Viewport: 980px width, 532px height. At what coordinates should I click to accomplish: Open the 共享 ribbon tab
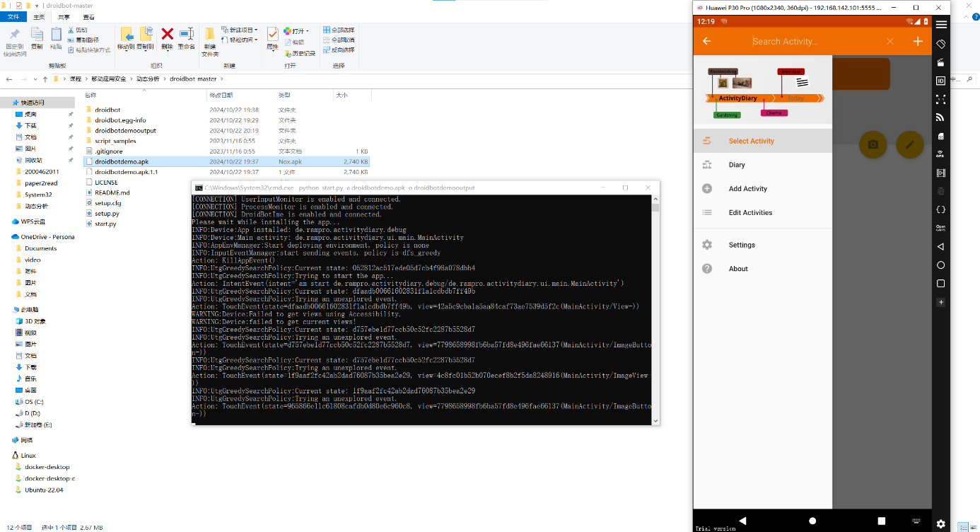(64, 16)
